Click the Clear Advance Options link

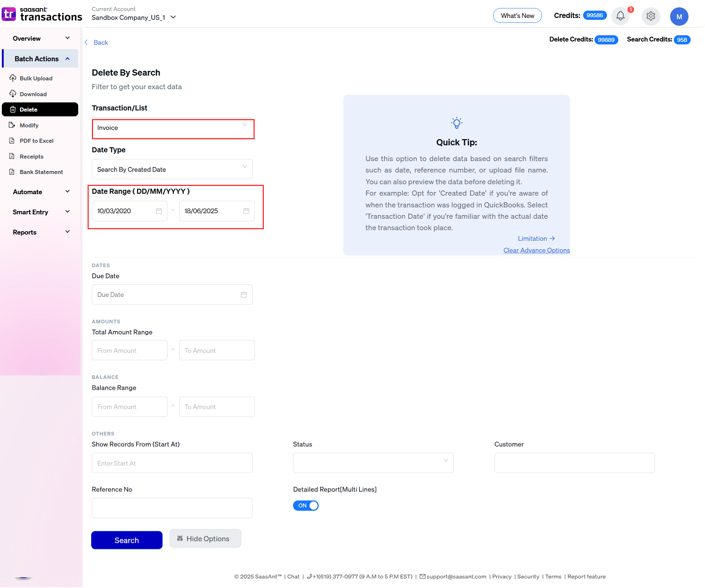coord(536,250)
